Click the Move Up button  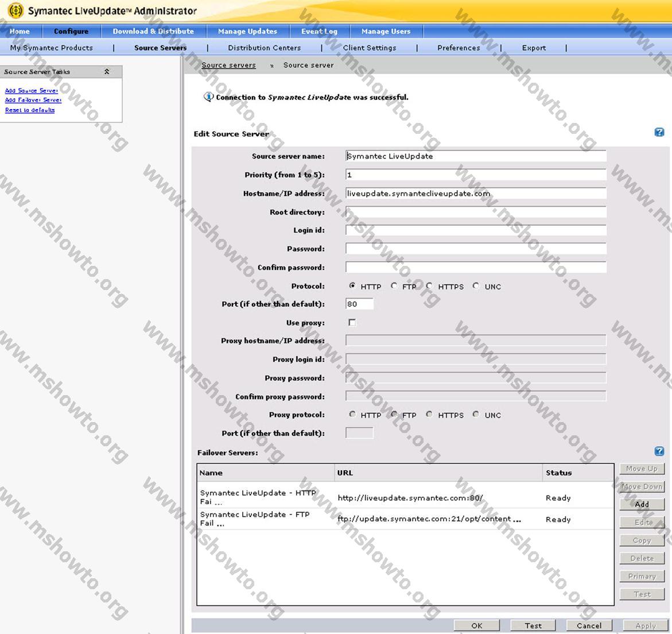click(642, 469)
